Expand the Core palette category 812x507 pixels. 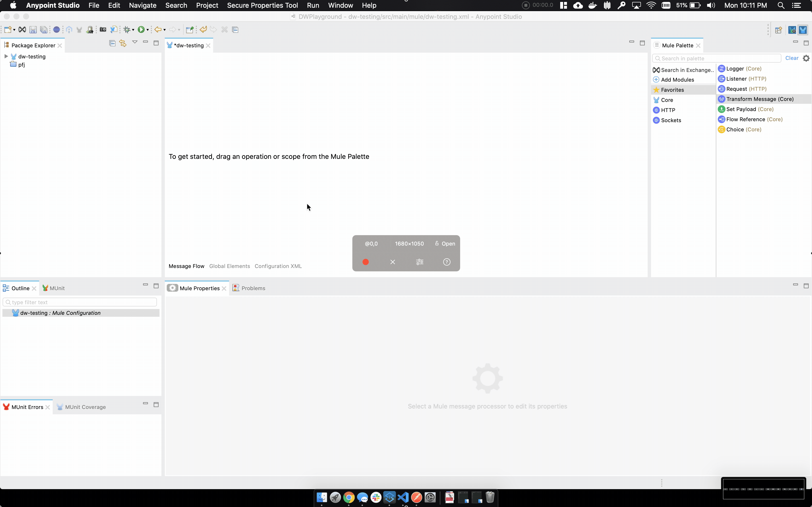[667, 99]
